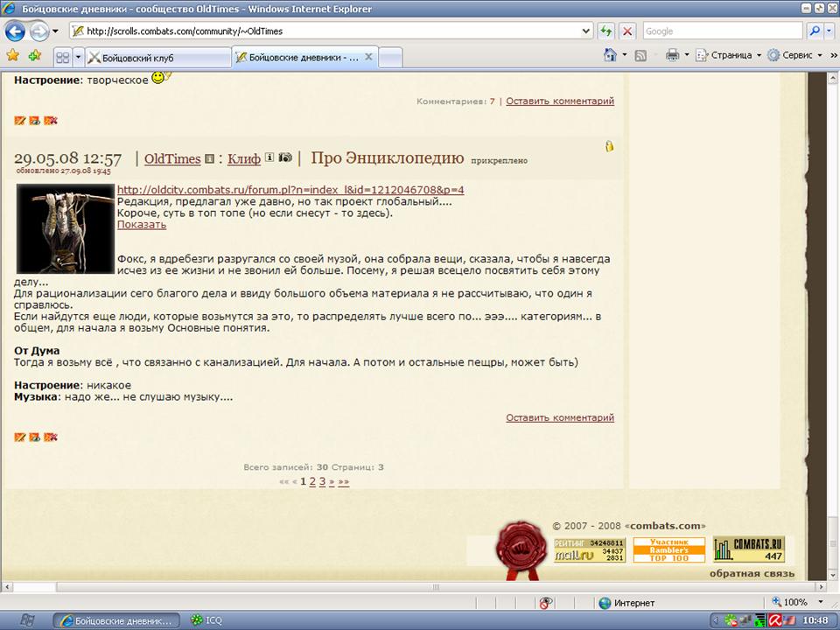The image size is (840, 630).
Task: Click the Refresh page button
Action: [606, 31]
